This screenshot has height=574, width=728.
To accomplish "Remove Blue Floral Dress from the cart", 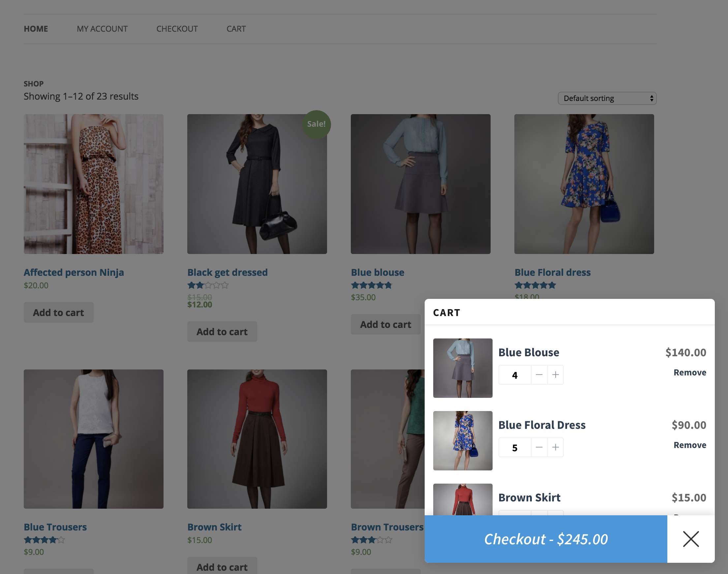I will pos(690,445).
